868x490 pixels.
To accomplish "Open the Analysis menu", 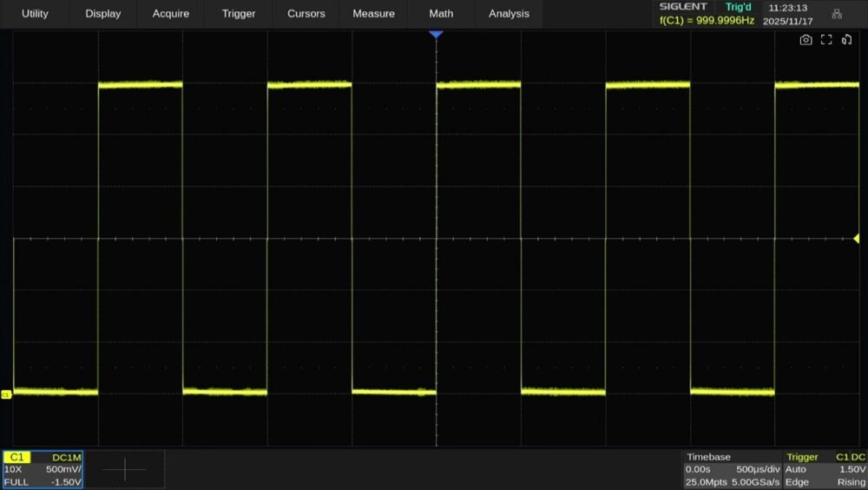I will [509, 14].
